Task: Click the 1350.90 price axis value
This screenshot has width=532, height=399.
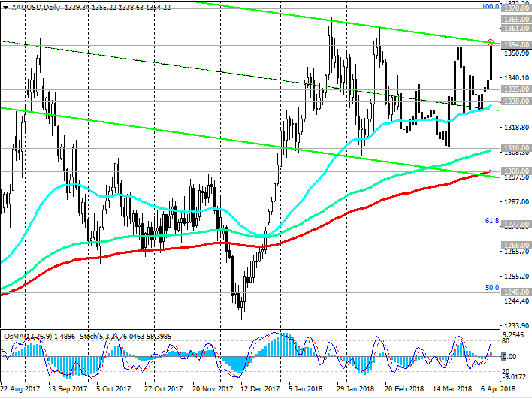Action: [517, 53]
